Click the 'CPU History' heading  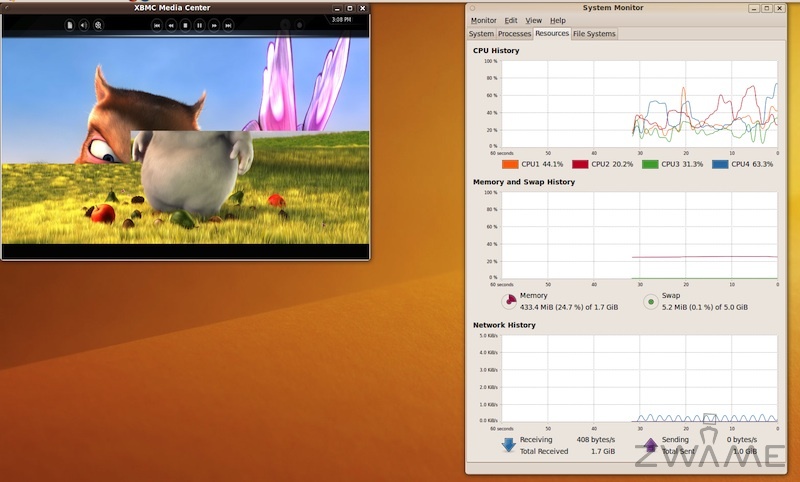496,50
